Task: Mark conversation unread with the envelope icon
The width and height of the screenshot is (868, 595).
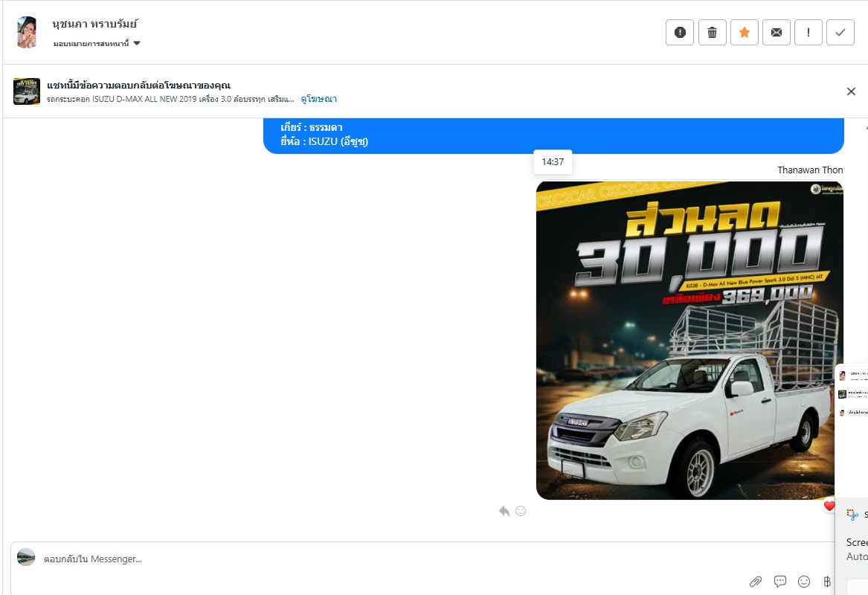Action: pyautogui.click(x=777, y=33)
